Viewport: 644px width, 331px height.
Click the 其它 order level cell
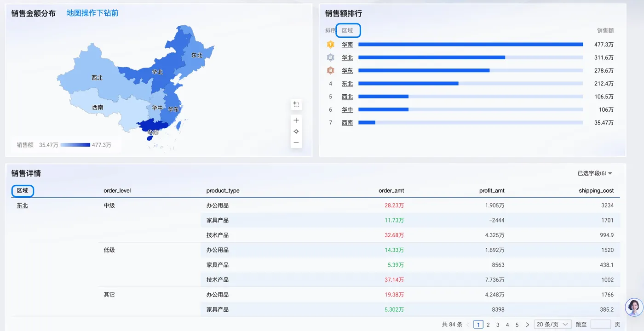click(x=109, y=295)
